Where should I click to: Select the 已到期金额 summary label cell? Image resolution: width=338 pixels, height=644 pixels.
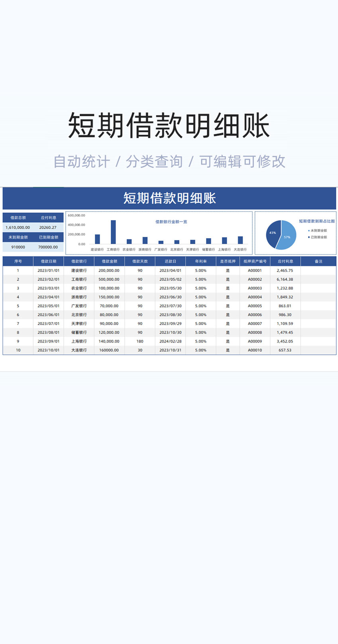click(48, 237)
